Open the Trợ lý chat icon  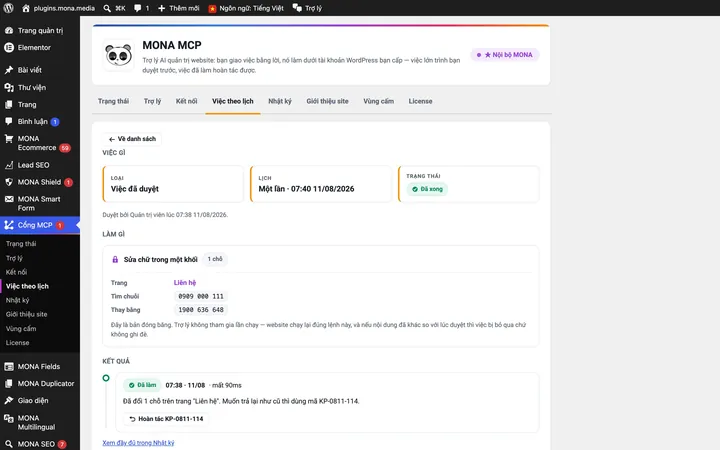[x=297, y=8]
